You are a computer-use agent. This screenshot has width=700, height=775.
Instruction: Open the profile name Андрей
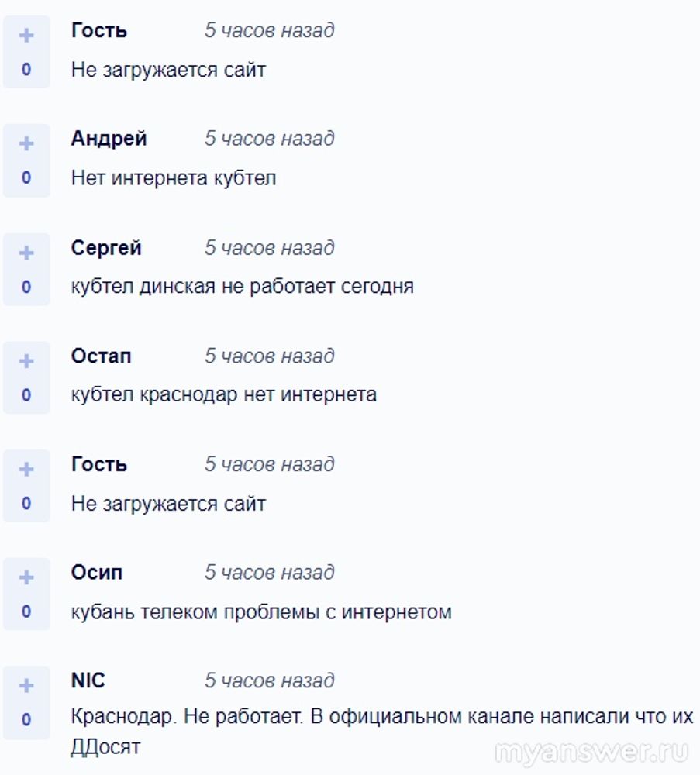click(x=109, y=139)
